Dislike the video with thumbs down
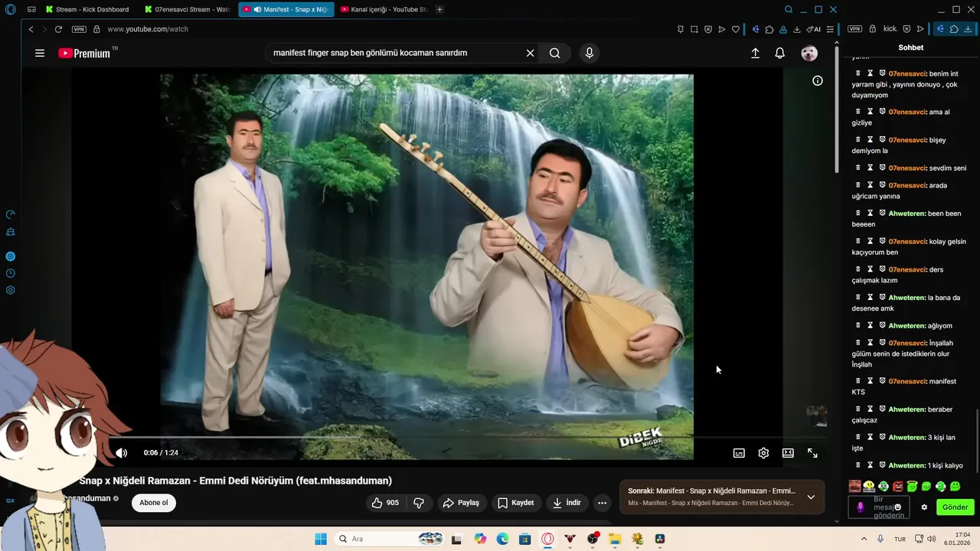Viewport: 980px width, 551px height. 419,503
